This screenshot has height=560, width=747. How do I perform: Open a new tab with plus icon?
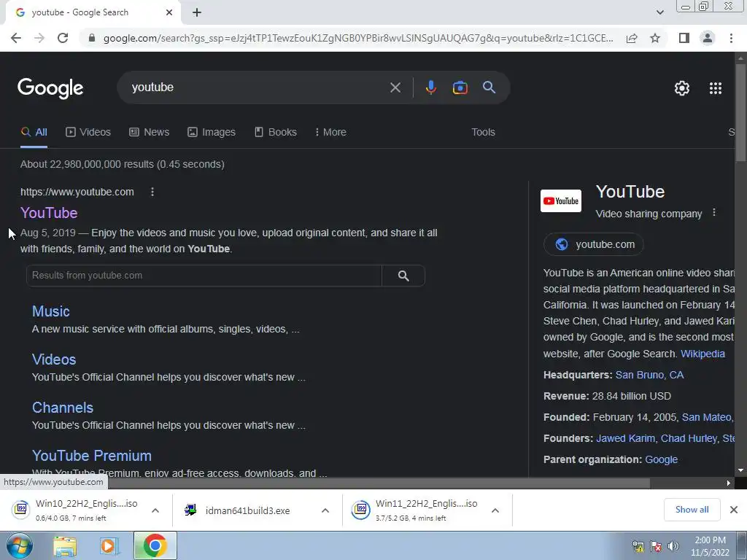pos(197,12)
